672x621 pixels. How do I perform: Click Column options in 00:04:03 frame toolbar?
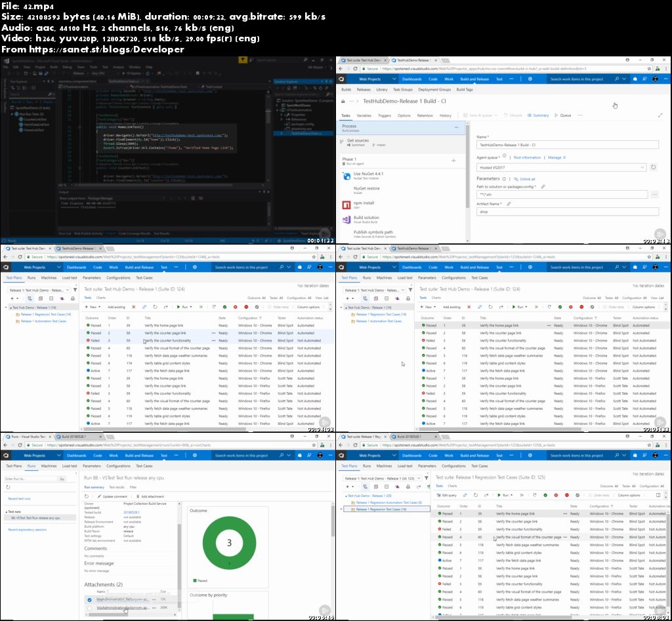[x=308, y=307]
